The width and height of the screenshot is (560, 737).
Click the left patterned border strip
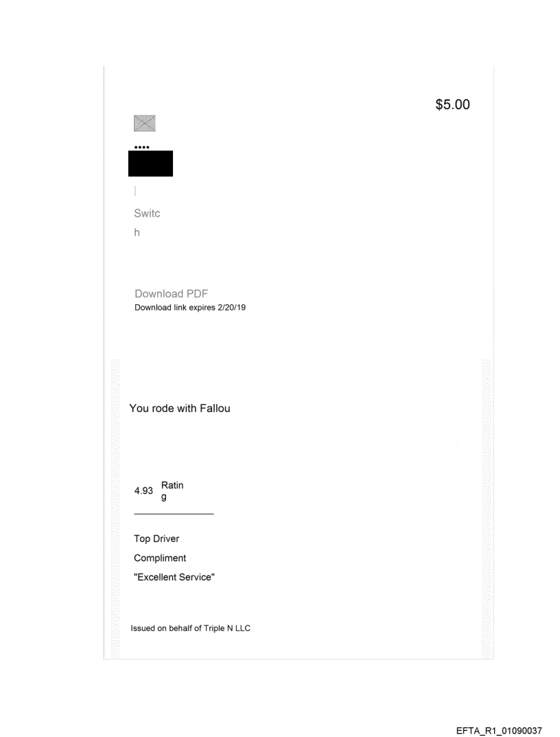(x=114, y=508)
